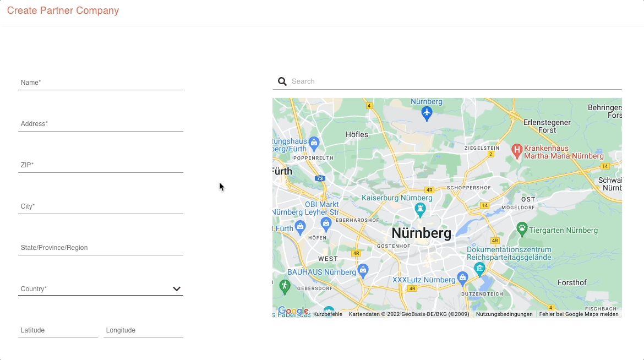Click the OBI Markt shopping marker

[326, 225]
